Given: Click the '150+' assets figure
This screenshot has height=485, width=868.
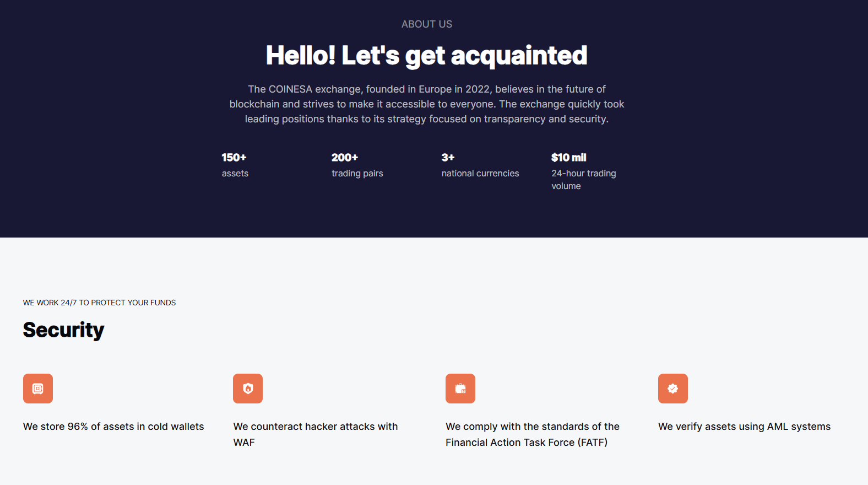Looking at the screenshot, I should click(234, 158).
